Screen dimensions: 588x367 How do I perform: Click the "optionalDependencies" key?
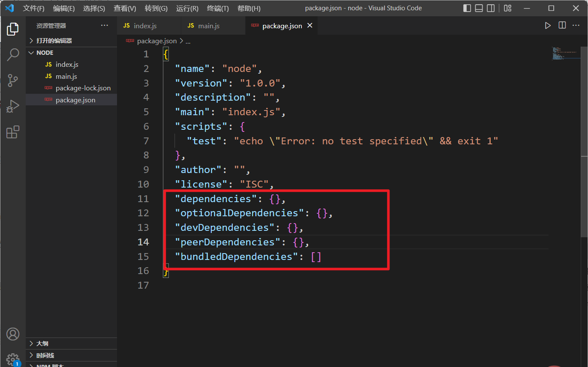[x=240, y=213]
